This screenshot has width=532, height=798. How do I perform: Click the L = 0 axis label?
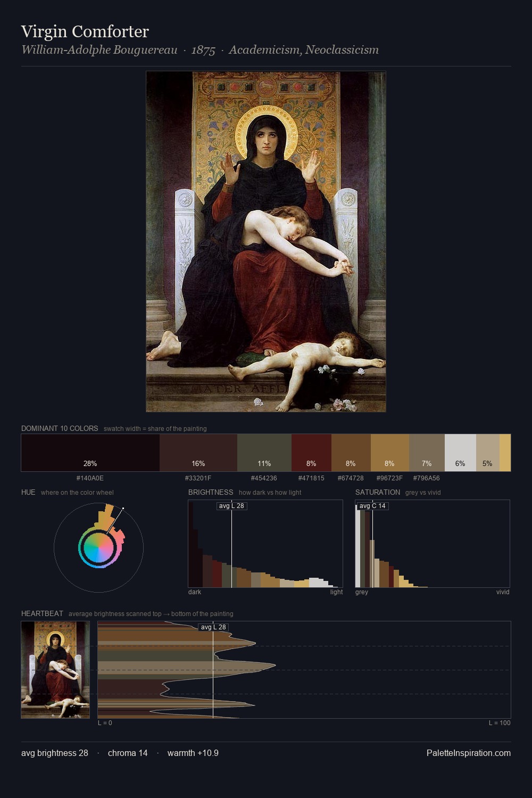(105, 723)
